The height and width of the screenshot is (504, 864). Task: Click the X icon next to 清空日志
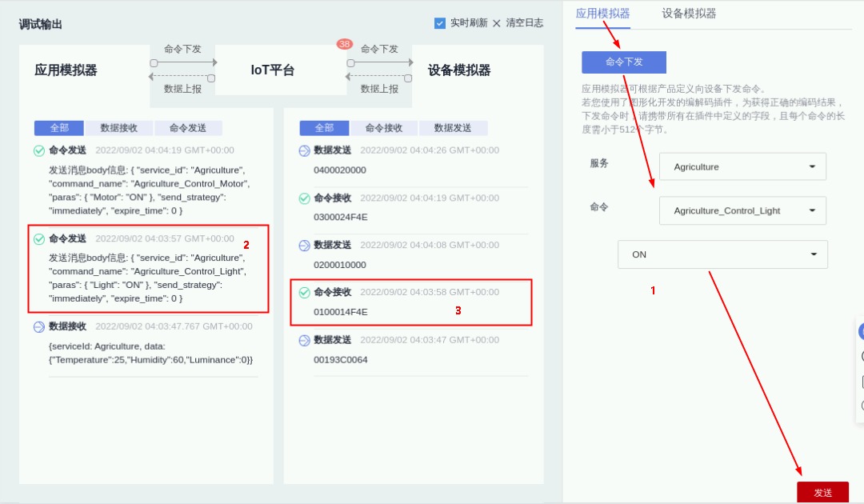pos(497,23)
